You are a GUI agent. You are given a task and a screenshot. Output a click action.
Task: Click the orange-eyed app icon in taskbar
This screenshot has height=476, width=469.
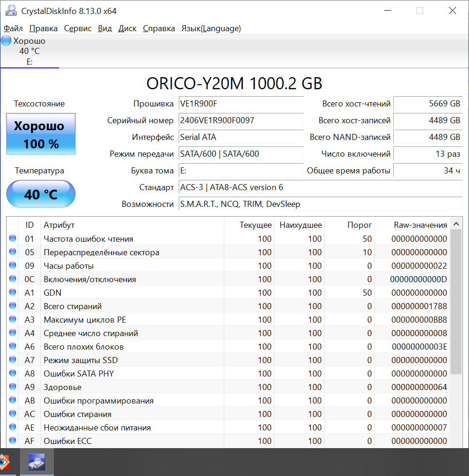[4, 462]
